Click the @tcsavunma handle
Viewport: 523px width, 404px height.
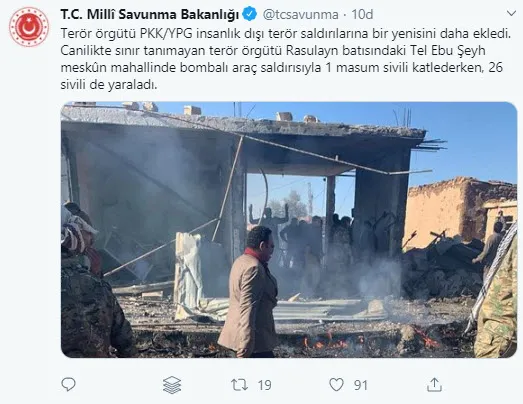[x=301, y=14]
